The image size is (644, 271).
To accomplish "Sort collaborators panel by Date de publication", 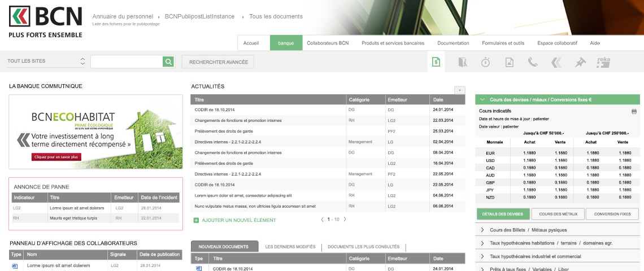I will click(160, 255).
